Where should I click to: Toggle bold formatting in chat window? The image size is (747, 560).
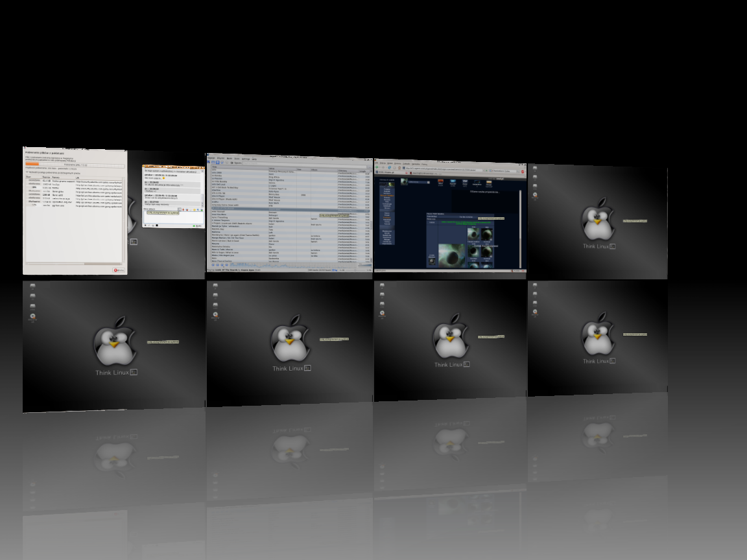coord(145,226)
